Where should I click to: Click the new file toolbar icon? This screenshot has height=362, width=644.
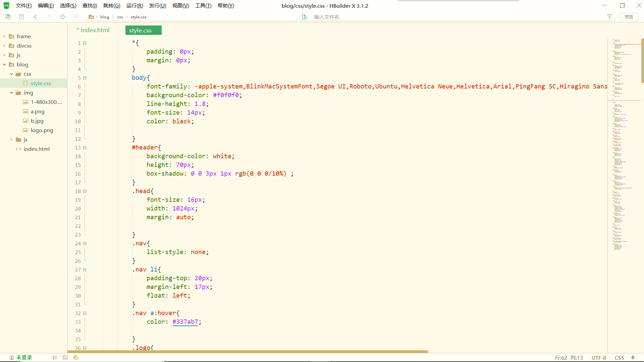point(8,17)
